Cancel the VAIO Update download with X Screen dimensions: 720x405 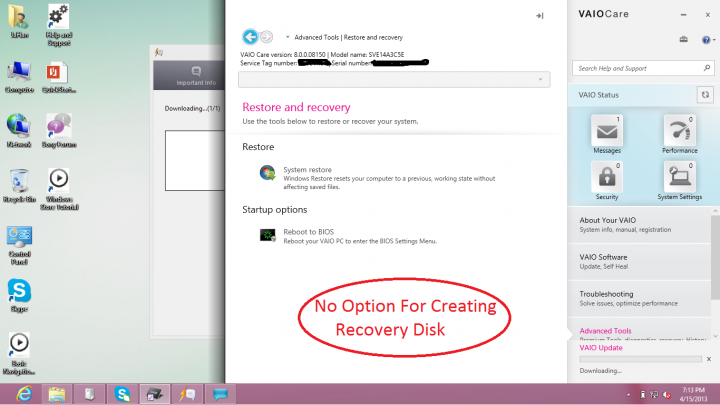click(709, 359)
